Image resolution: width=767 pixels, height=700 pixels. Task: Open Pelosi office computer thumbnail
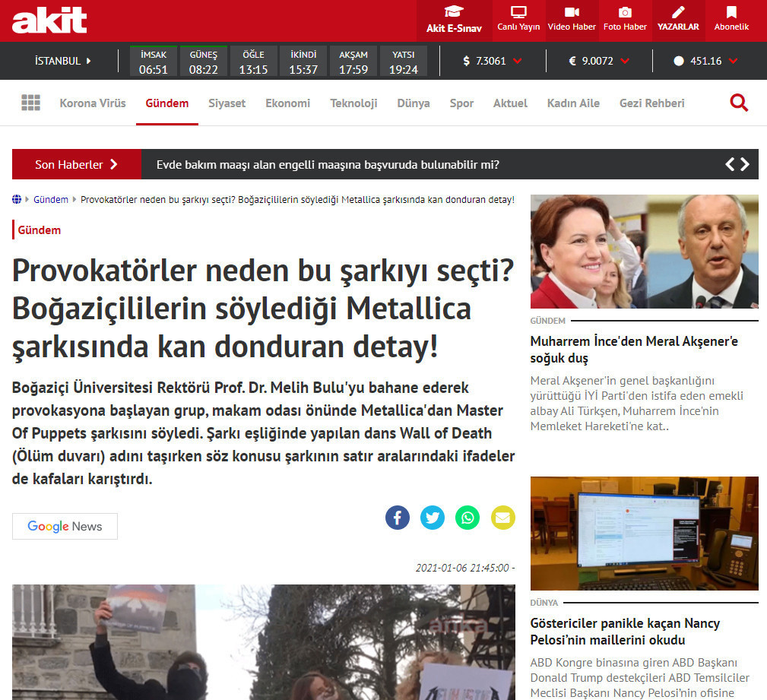[x=644, y=534]
